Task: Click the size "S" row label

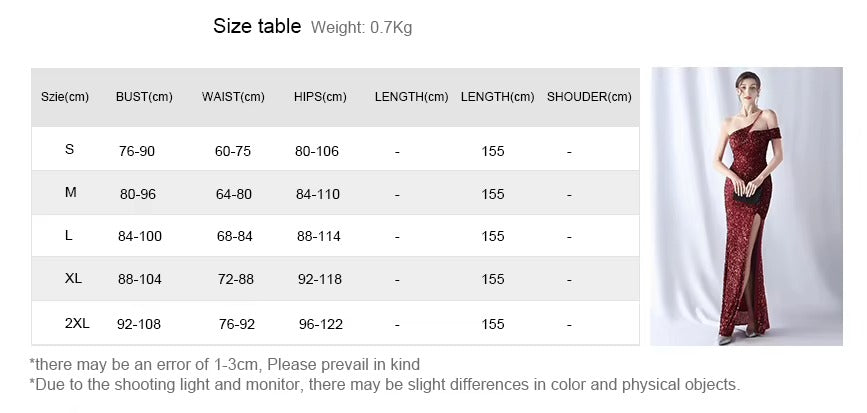Action: [x=70, y=149]
